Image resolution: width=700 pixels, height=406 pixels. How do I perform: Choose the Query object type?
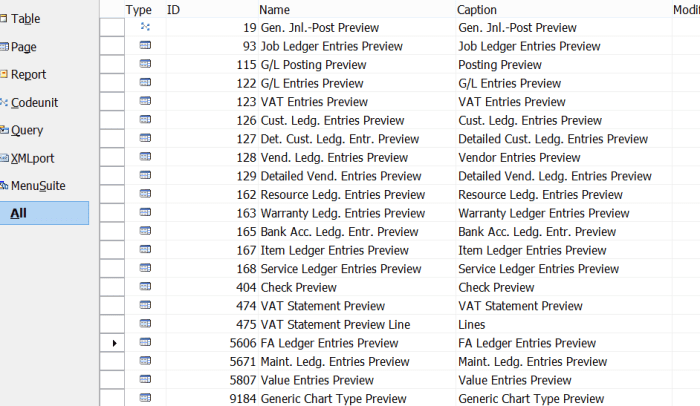coord(27,130)
